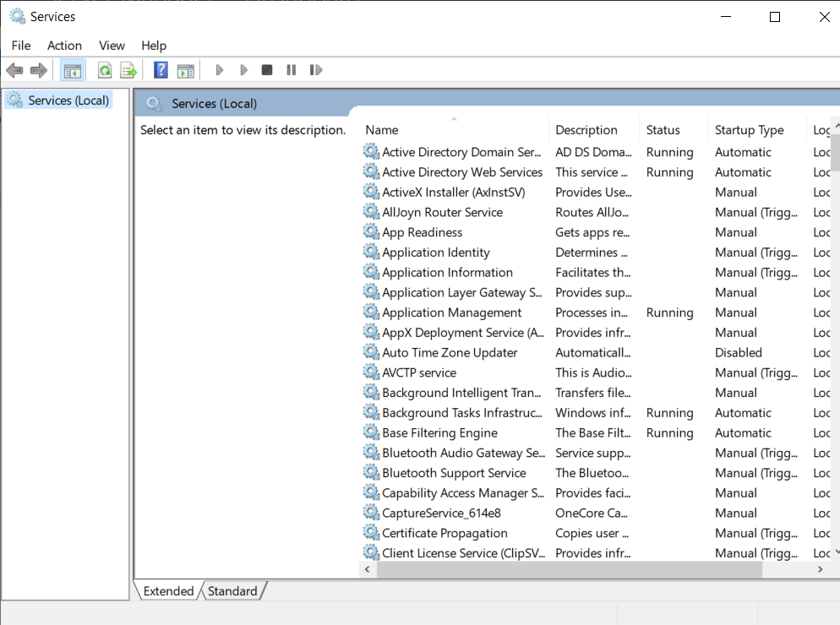
Task: Open the Action menu
Action: (64, 46)
